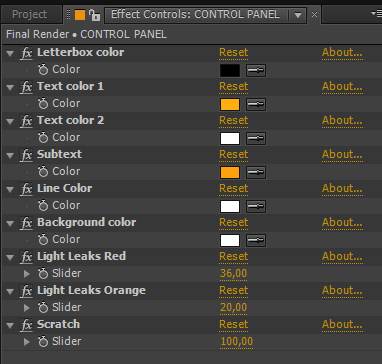
Task: Toggle stopwatch for Scratch Slider
Action: 43,342
